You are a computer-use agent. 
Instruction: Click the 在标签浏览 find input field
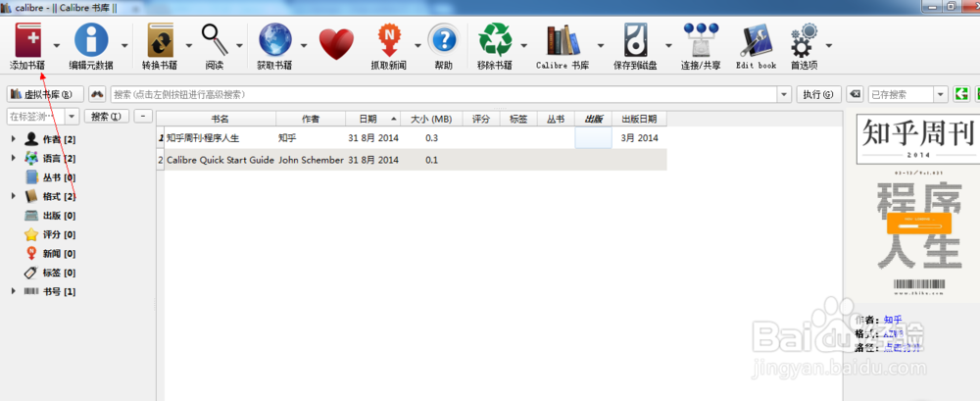[x=35, y=117]
